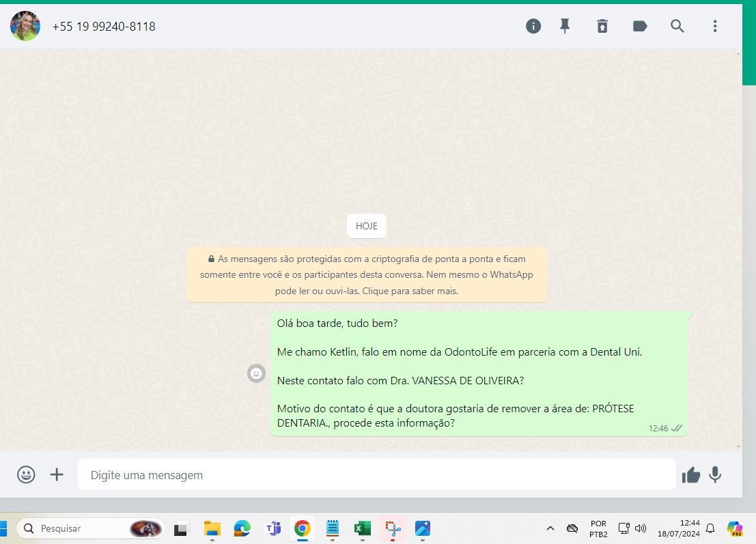756x544 pixels.
Task: Click the trash archive icon in chat header
Action: 602,26
